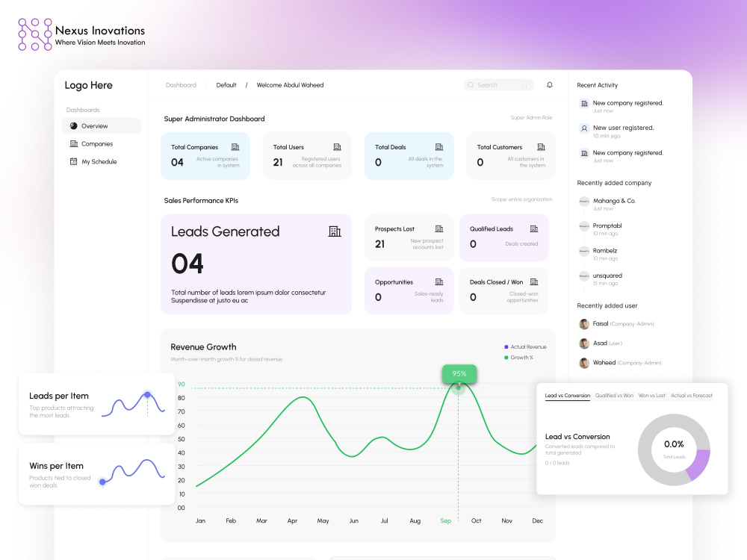747x560 pixels.
Task: Click the Total Customers card icon
Action: point(541,147)
